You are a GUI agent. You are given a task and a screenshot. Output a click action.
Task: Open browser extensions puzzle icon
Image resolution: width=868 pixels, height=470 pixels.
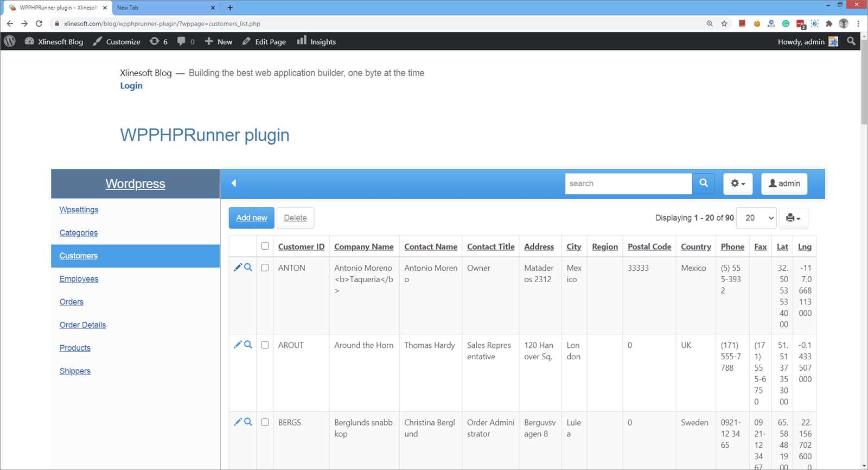[x=829, y=23]
